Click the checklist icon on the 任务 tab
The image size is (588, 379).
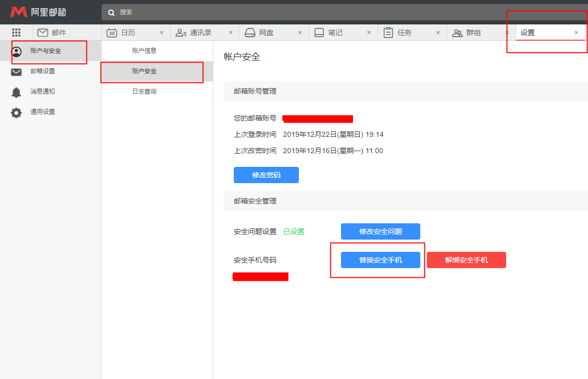387,32
